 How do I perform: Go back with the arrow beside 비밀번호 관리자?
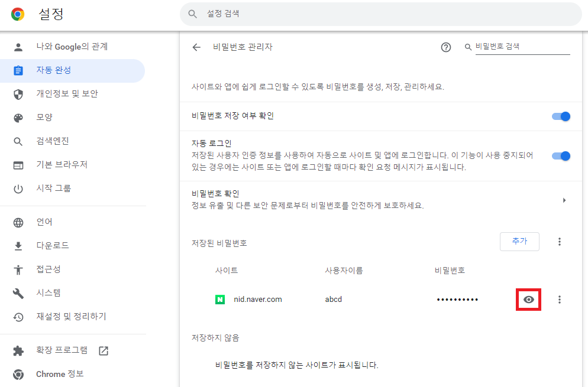[x=196, y=47]
